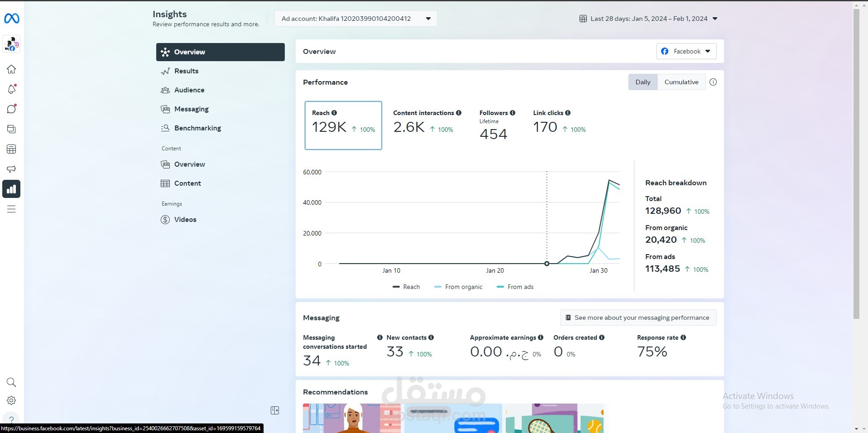868x433 pixels.
Task: Click Response rate value 75%
Action: pos(652,351)
